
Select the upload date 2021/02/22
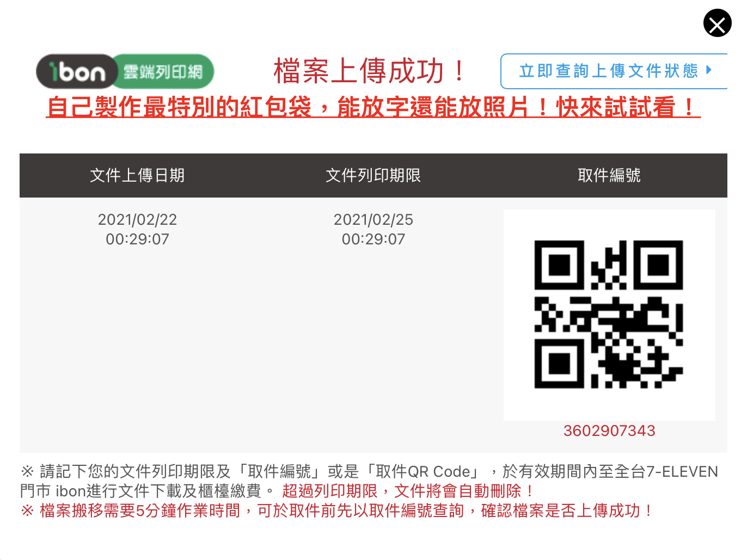click(137, 219)
